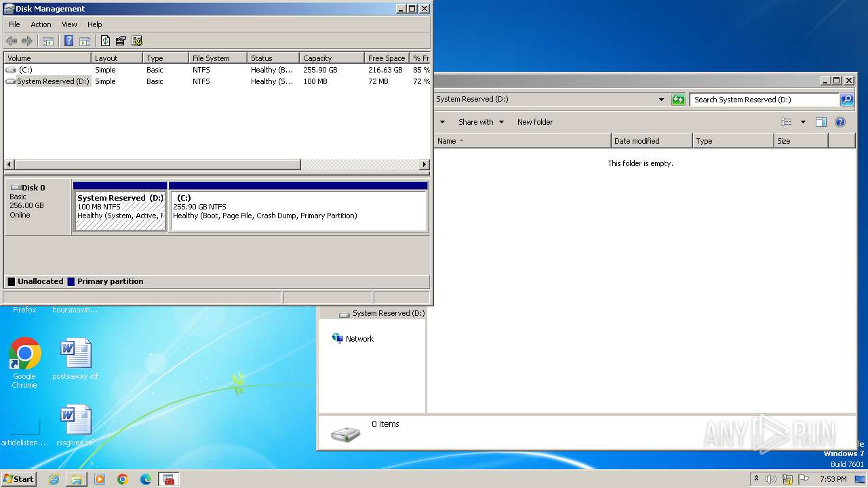Screen dimensions: 868x488
Task: Select Network in Explorer navigation pane
Action: (353, 338)
